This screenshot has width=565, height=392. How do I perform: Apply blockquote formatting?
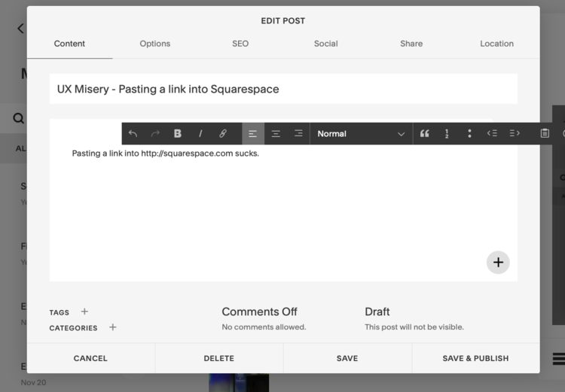pyautogui.click(x=424, y=133)
